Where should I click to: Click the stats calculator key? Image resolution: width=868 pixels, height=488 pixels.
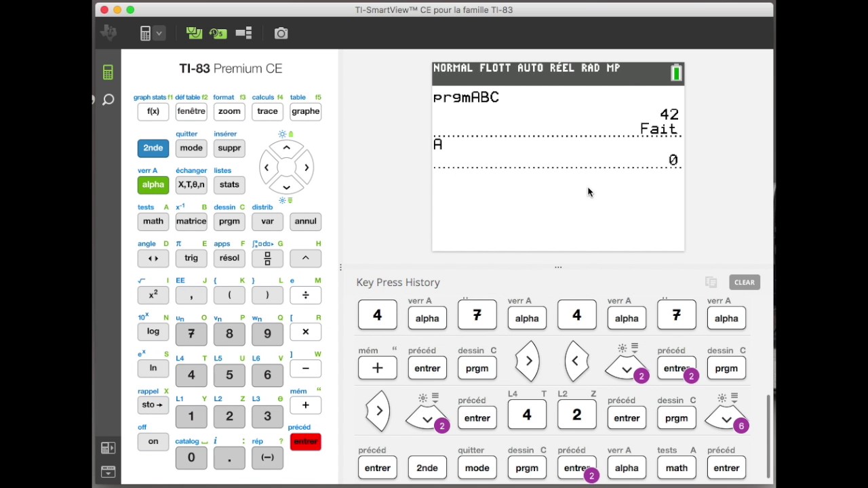tap(229, 184)
